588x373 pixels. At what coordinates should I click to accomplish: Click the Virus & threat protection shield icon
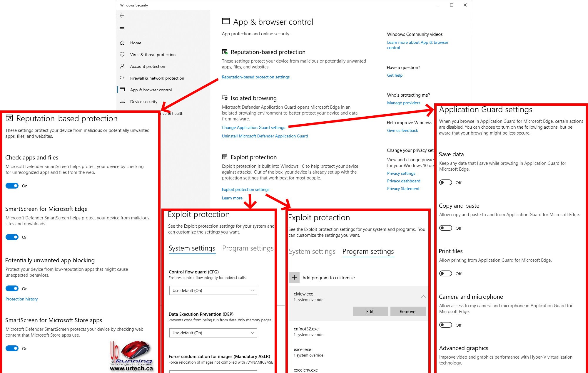[122, 55]
